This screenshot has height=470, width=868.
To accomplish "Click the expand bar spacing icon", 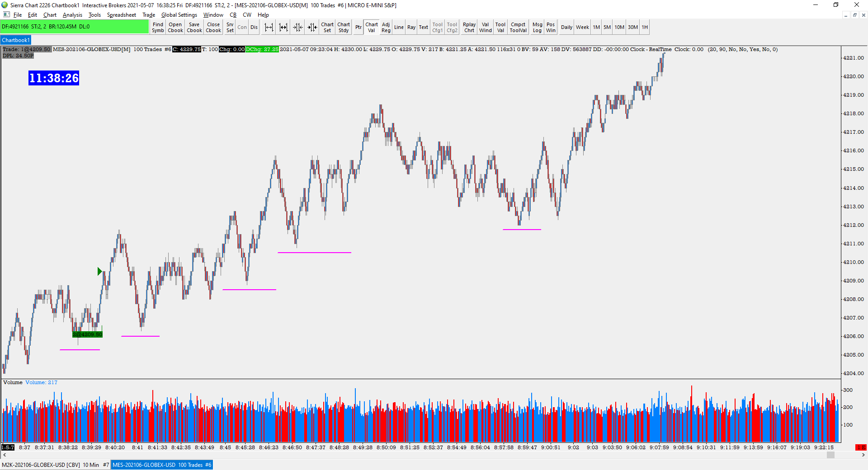I will [269, 27].
